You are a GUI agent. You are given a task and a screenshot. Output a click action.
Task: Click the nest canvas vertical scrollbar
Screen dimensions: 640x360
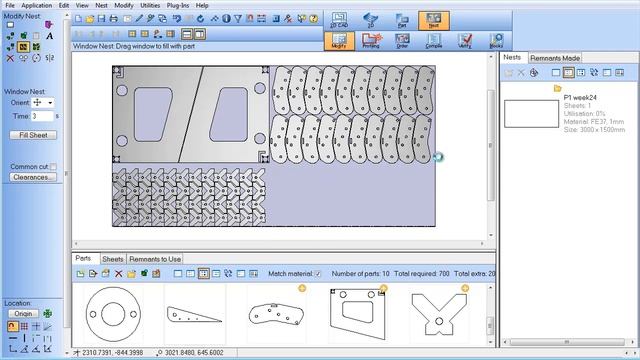[491, 145]
